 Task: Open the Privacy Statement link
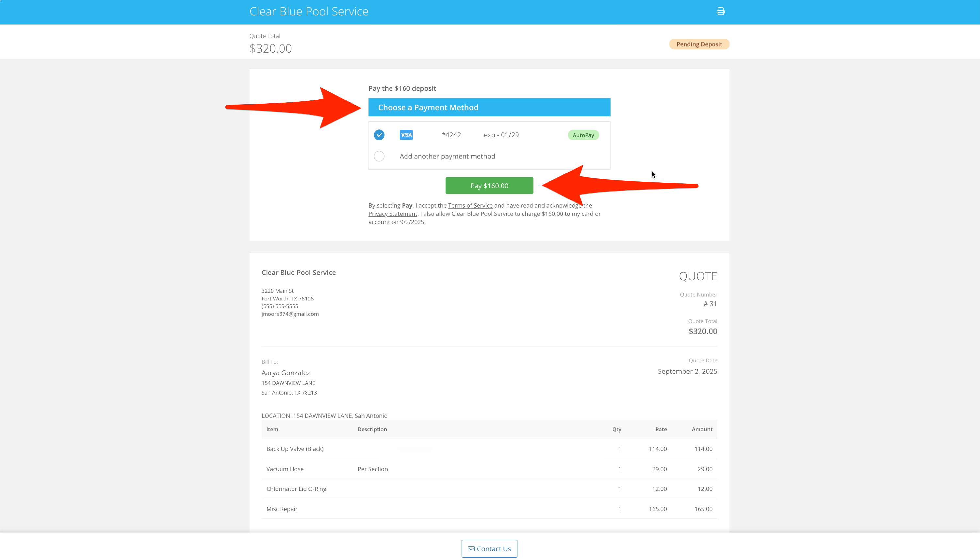pyautogui.click(x=393, y=214)
